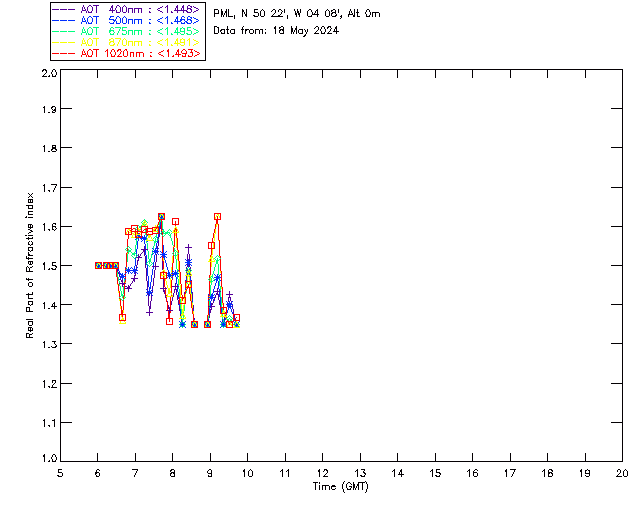This screenshot has width=640, height=512.
Task: Click the first data point at 6 GMT
Action: pos(98,265)
